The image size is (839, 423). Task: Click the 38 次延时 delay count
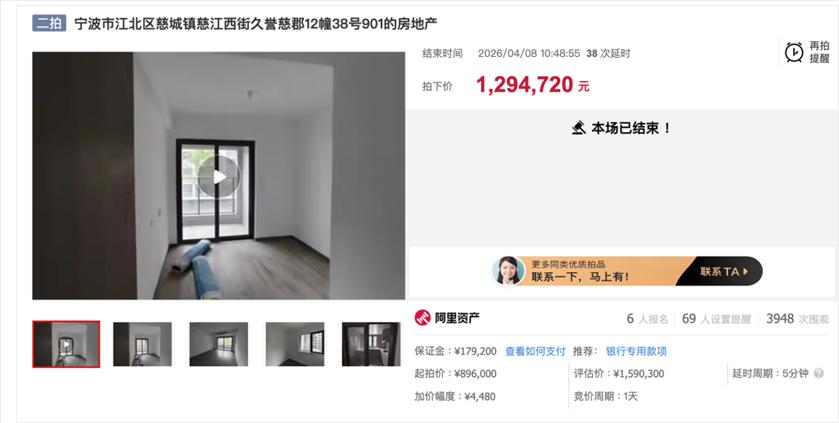(x=608, y=53)
